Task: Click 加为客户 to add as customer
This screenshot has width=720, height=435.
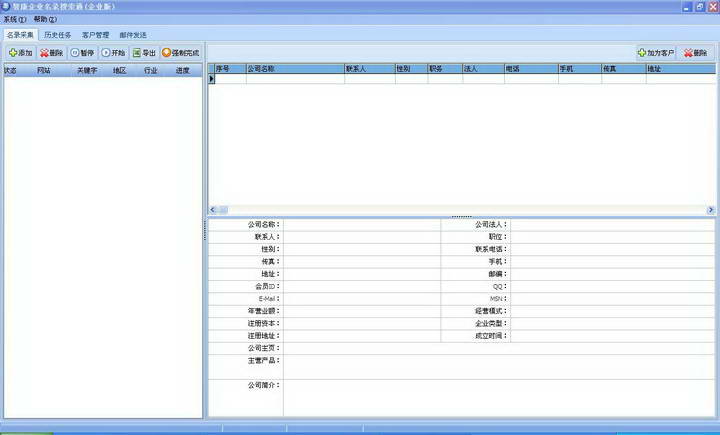Action: click(x=656, y=53)
